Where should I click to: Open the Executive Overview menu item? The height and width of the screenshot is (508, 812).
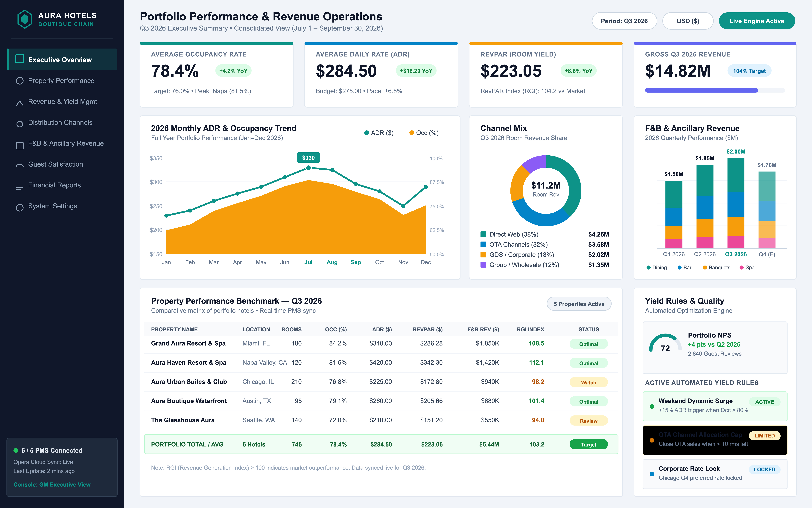coord(62,59)
